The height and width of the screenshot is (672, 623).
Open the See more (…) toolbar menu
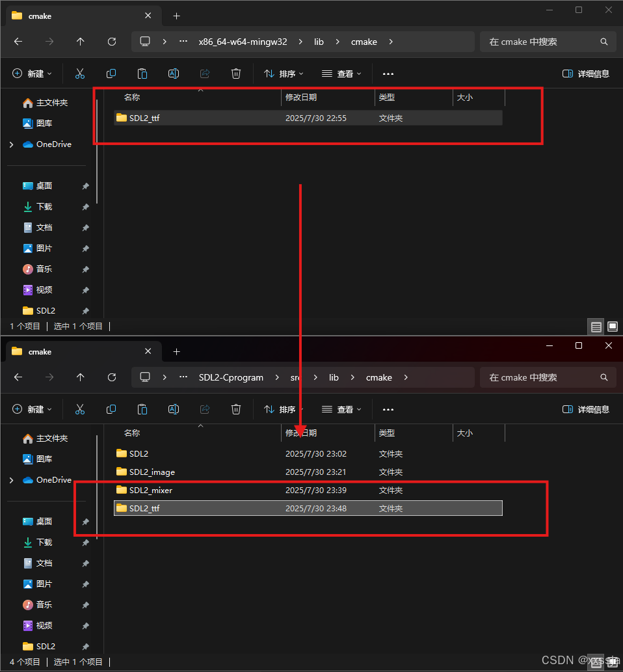[x=388, y=73]
